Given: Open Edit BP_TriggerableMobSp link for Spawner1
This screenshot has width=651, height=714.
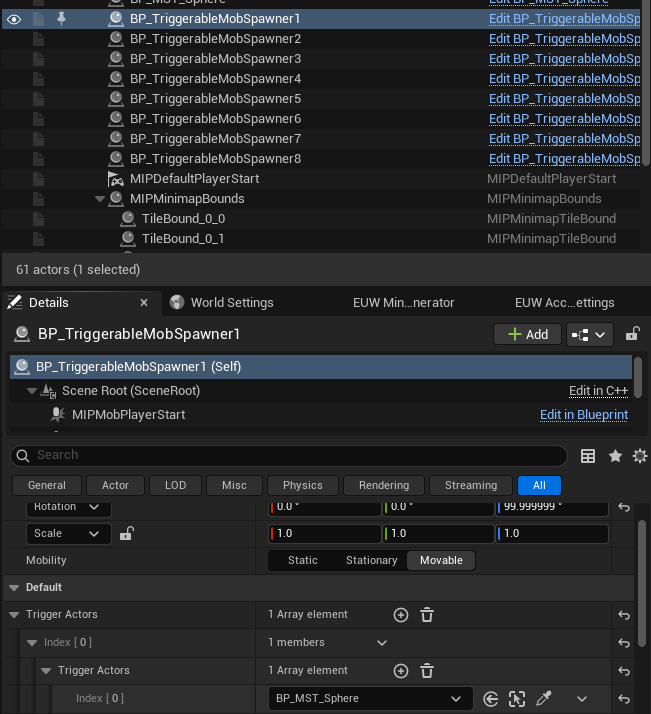Looking at the screenshot, I should [x=565, y=19].
